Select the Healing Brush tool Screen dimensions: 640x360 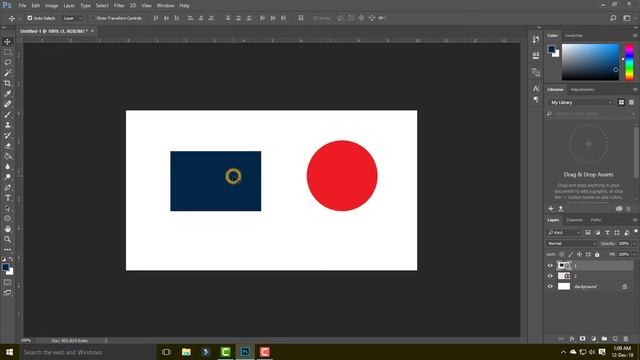(7, 104)
